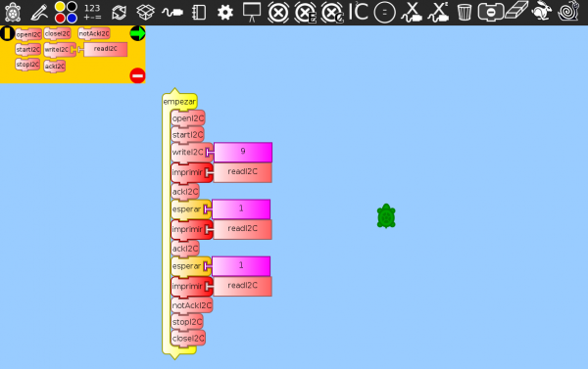Select notAckI2C block in palette
Viewport: 588px width, 369px height.
(94, 33)
